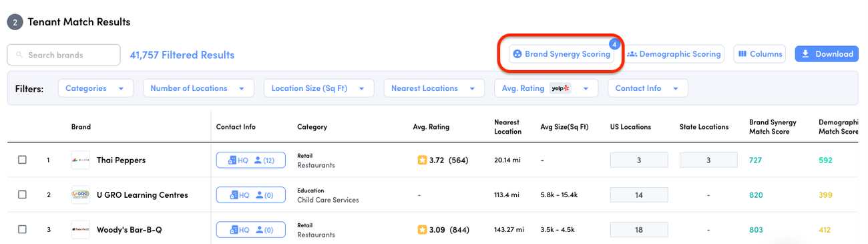Click Woody's Bar-B-Q US Locations value 18
868x244 pixels.
tap(639, 230)
